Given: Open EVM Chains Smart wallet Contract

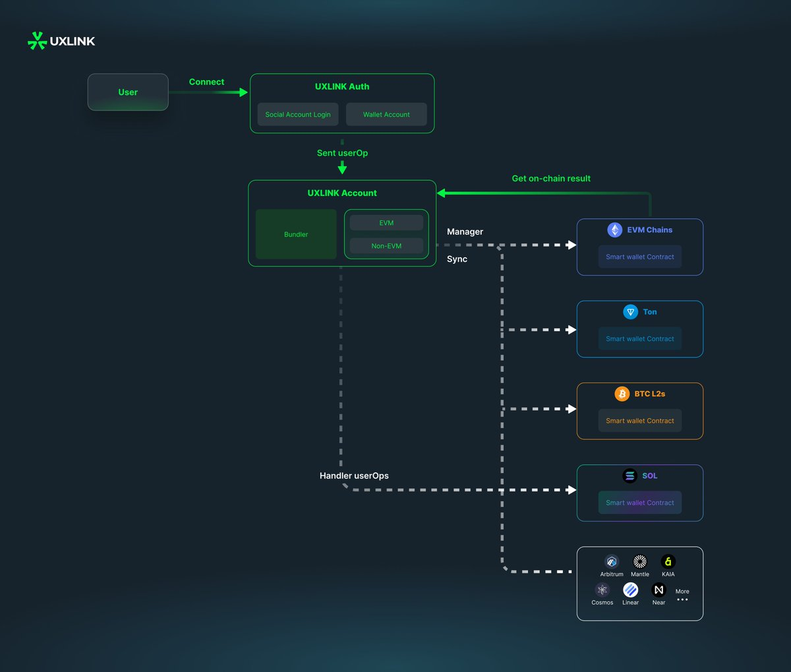Looking at the screenshot, I should point(640,257).
